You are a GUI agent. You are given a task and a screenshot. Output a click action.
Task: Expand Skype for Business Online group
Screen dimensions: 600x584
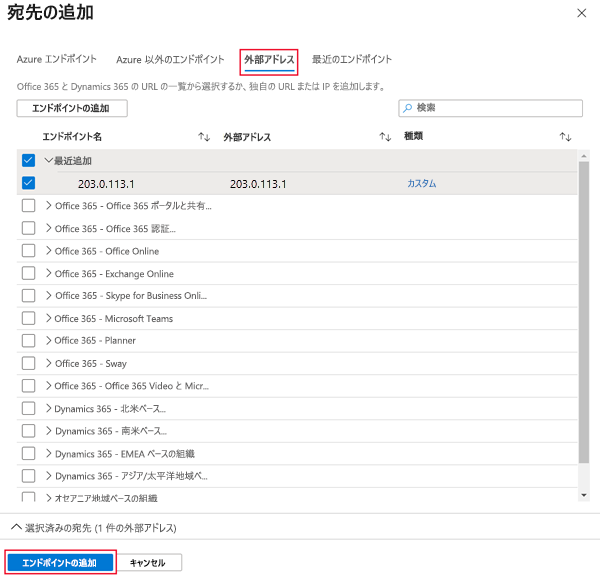coord(49,295)
